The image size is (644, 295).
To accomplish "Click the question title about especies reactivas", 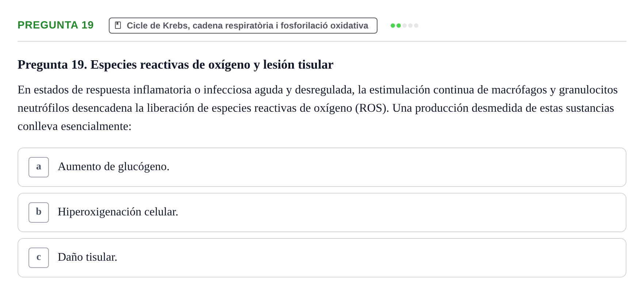I will point(175,65).
